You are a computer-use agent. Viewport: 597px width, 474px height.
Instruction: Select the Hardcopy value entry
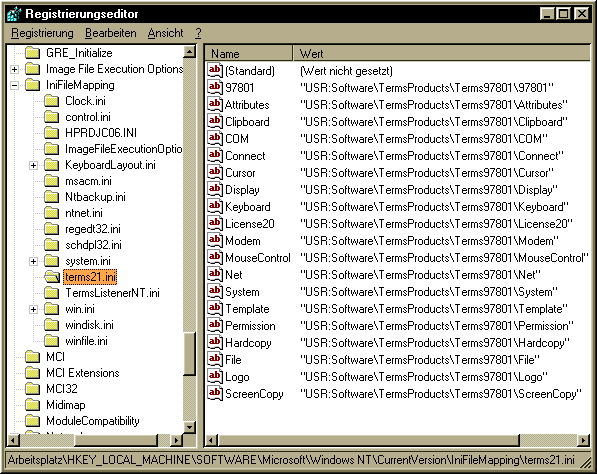pos(248,343)
